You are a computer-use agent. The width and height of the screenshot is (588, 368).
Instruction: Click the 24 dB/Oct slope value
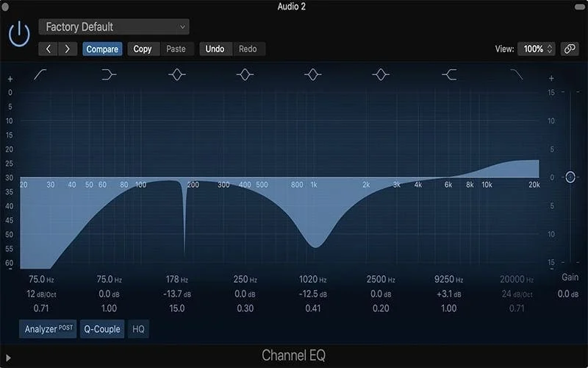coord(517,294)
